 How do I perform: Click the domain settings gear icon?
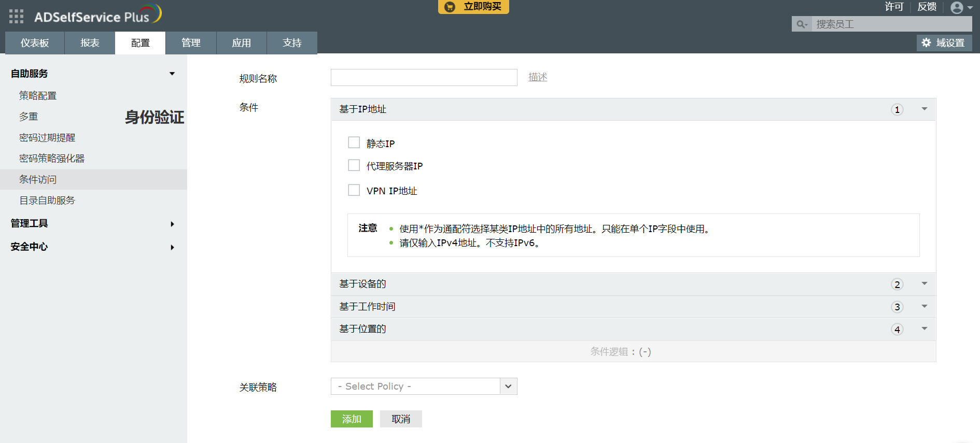[x=927, y=43]
